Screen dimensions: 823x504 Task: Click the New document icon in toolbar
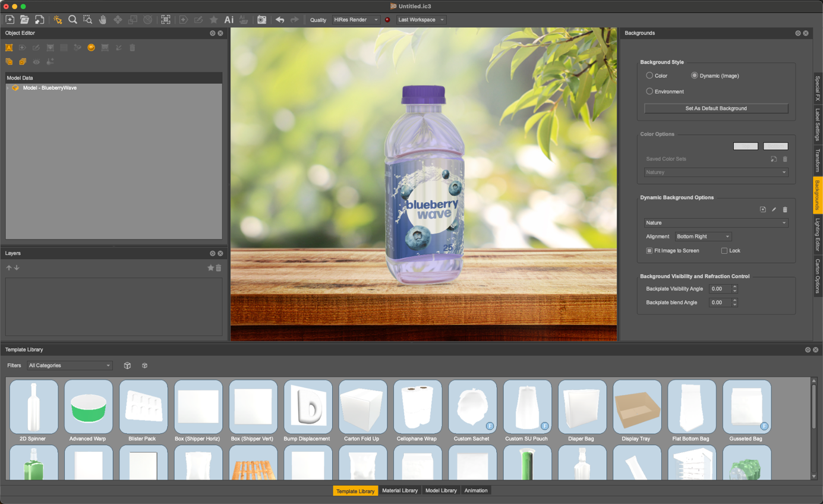click(10, 20)
